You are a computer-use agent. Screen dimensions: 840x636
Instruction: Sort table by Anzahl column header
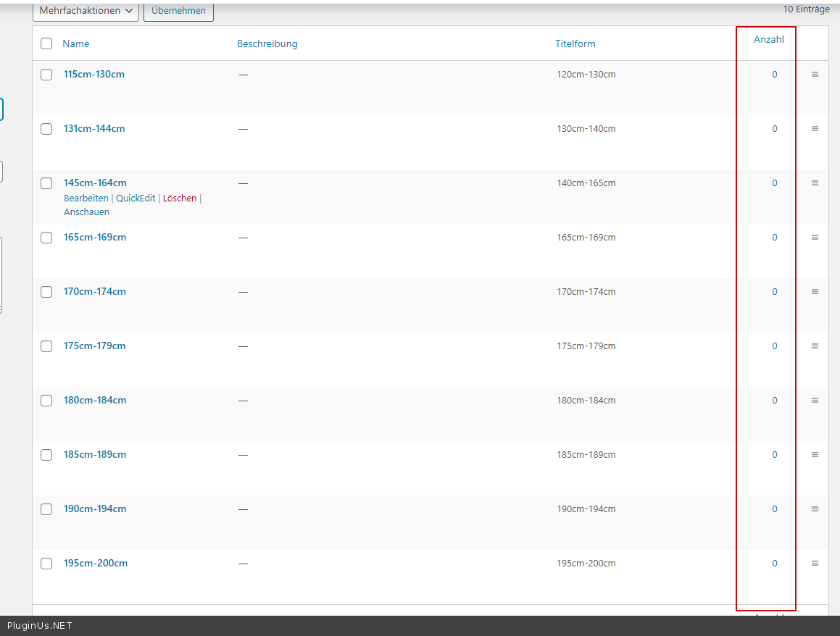click(x=768, y=40)
